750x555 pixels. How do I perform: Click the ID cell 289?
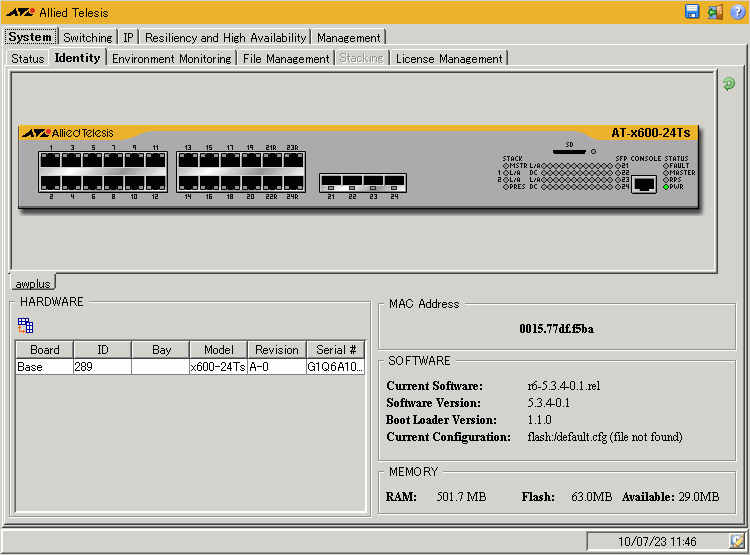pos(102,367)
